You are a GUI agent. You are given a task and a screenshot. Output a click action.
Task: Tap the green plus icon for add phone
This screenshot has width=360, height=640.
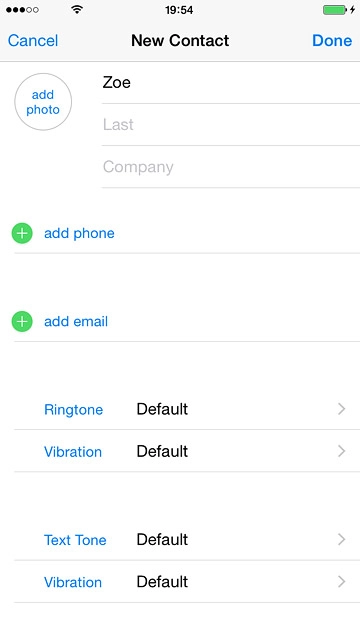[x=22, y=233]
